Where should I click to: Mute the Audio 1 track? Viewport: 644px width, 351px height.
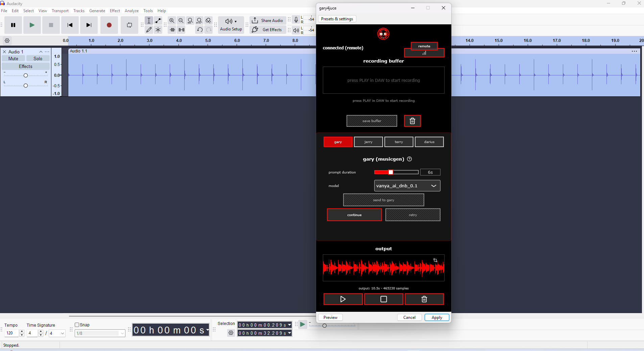point(13,59)
